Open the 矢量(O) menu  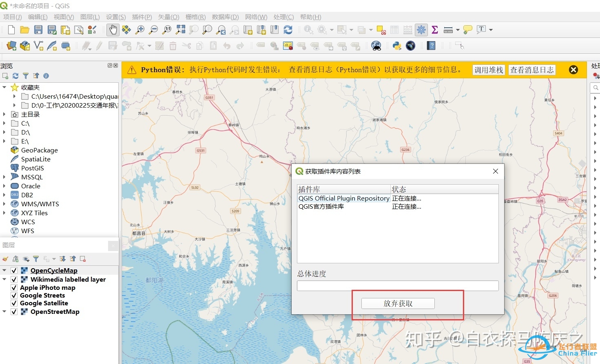(169, 17)
